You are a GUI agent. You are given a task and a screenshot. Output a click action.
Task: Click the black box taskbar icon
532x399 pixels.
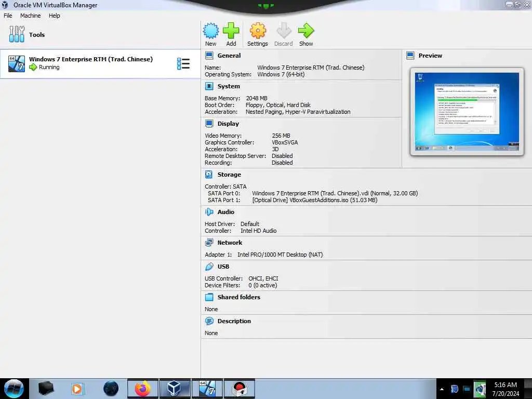click(46, 389)
